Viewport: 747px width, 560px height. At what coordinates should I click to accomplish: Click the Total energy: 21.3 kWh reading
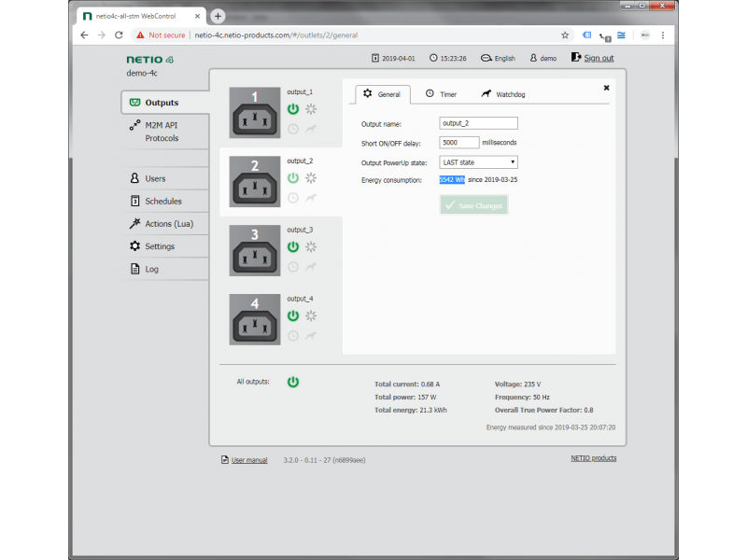(411, 410)
